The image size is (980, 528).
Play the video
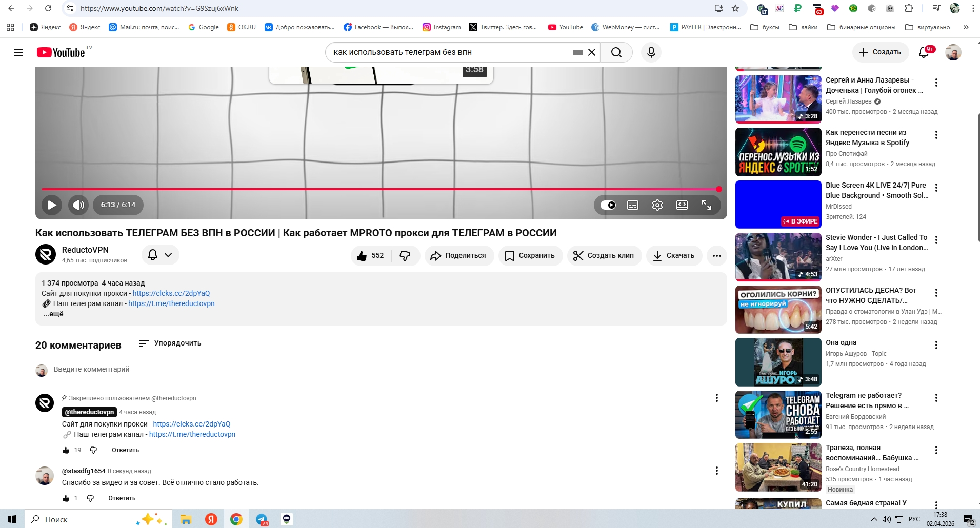tap(52, 205)
